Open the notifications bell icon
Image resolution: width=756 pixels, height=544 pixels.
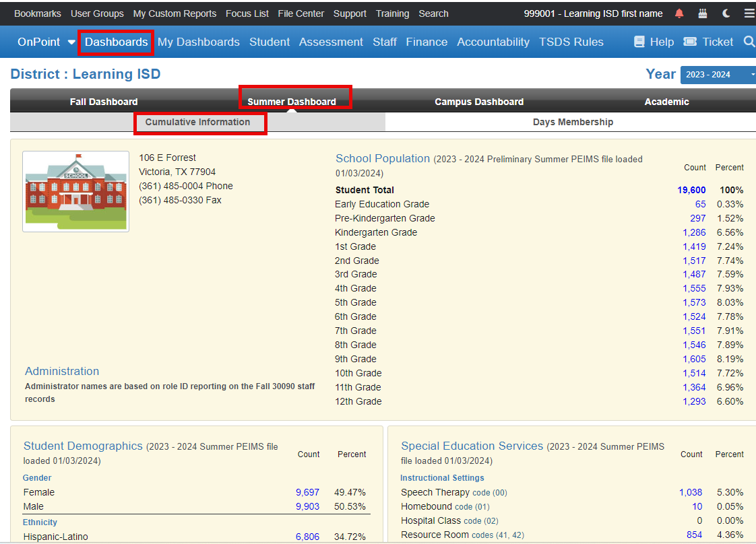pos(679,13)
